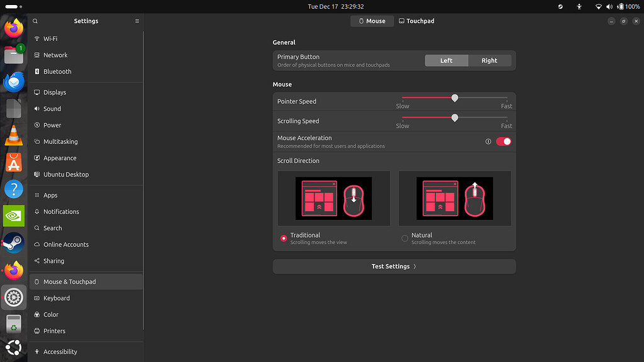Adjust the Pointer Speed slider

[x=455, y=98]
